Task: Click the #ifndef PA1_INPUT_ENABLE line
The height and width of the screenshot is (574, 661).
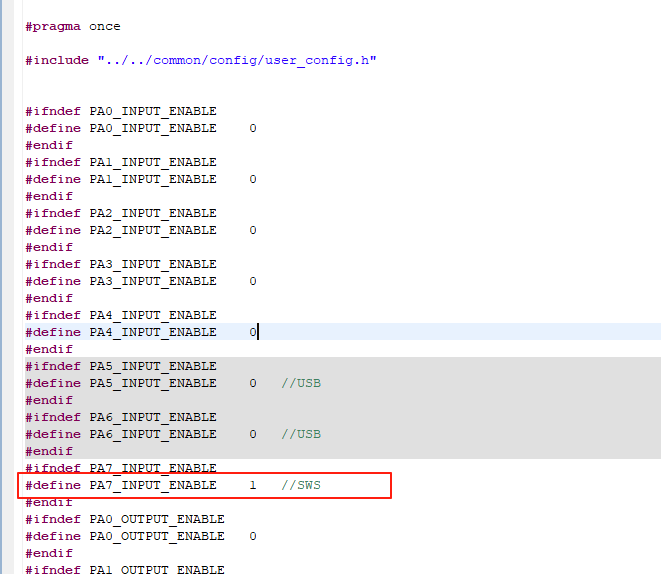Action: (x=121, y=162)
